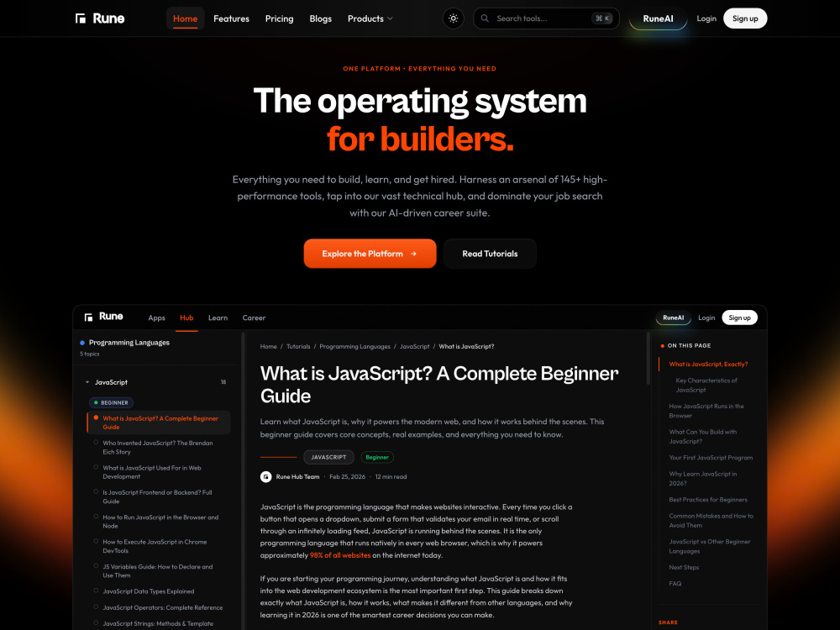Jump to How JavaScript Runs in the Browser
Image resolution: width=840 pixels, height=630 pixels.
(706, 411)
